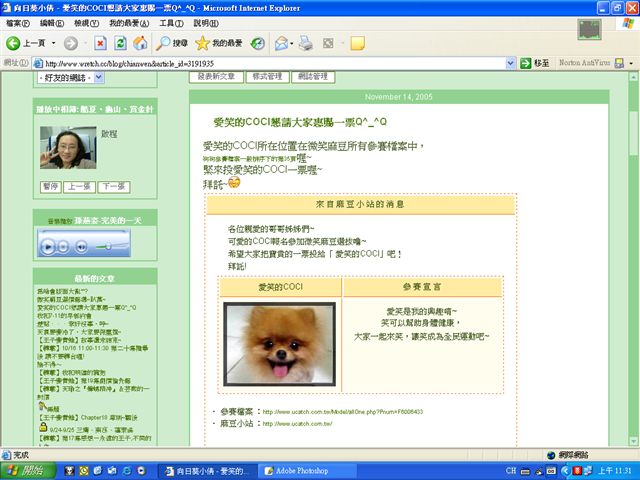The width and height of the screenshot is (640, 480).
Task: Click the 孫燕姿-完美的一天 music title
Action: point(107,221)
